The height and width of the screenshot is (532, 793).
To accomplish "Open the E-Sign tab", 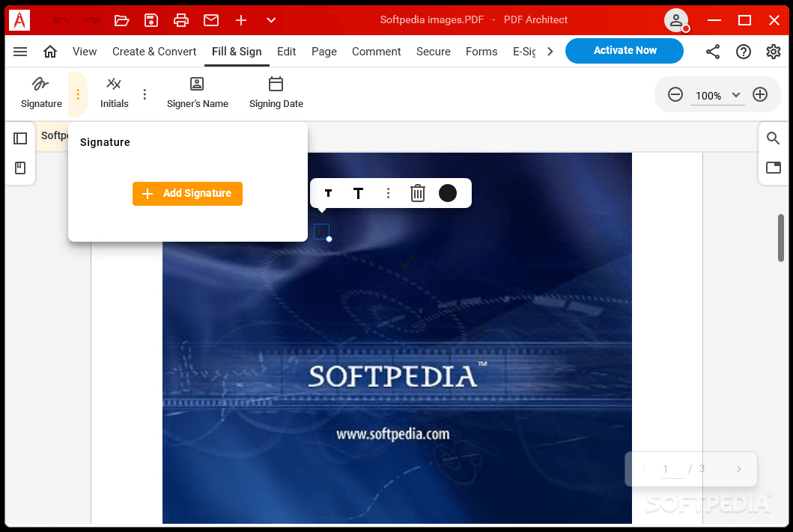I will coord(524,52).
